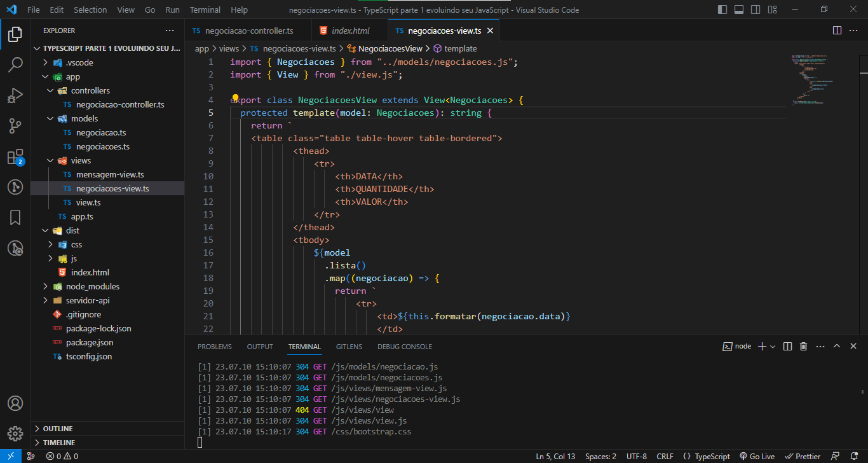Open the Search view in activity bar
The height and width of the screenshot is (463, 868).
(15, 65)
